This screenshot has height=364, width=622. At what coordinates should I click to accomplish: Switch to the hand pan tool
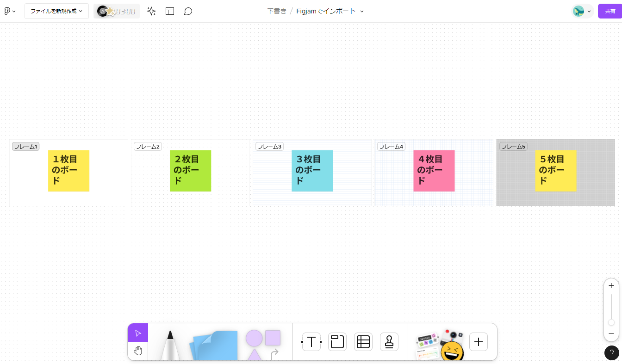(x=138, y=351)
